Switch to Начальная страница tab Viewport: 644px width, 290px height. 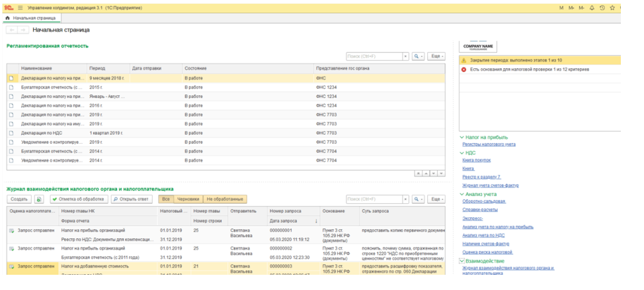[32, 18]
